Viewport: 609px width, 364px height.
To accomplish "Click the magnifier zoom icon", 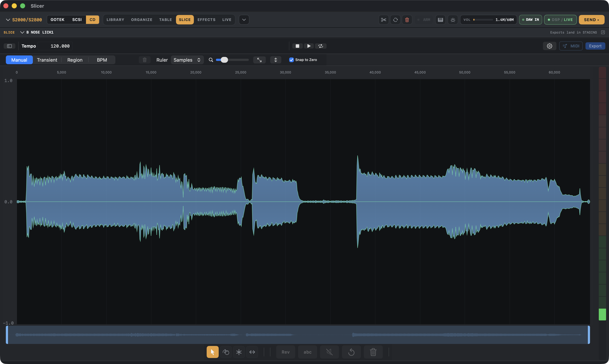I will tap(211, 60).
